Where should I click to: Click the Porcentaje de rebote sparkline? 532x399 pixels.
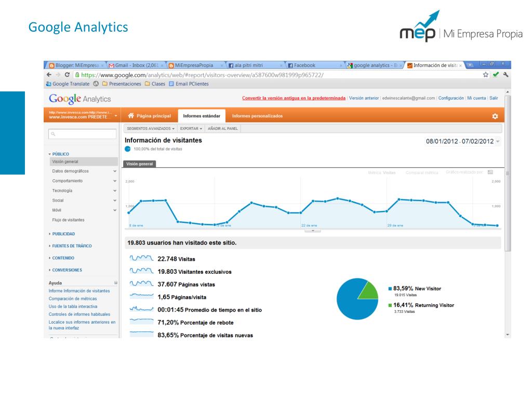[x=141, y=322]
